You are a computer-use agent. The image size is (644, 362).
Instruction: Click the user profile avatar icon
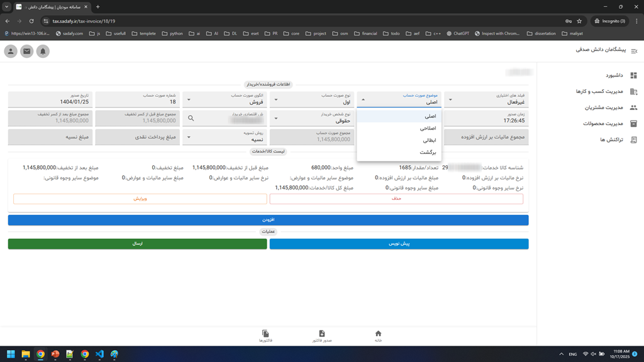click(11, 52)
